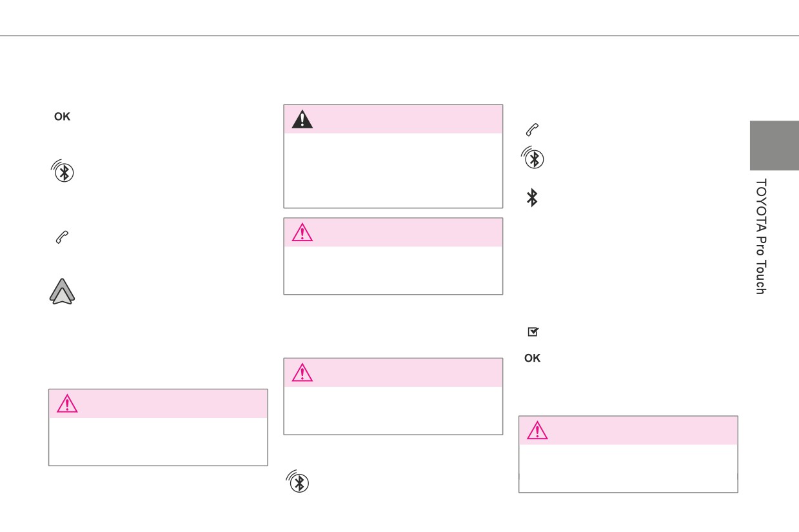Click the solid black warning triangle icon

[x=302, y=119]
